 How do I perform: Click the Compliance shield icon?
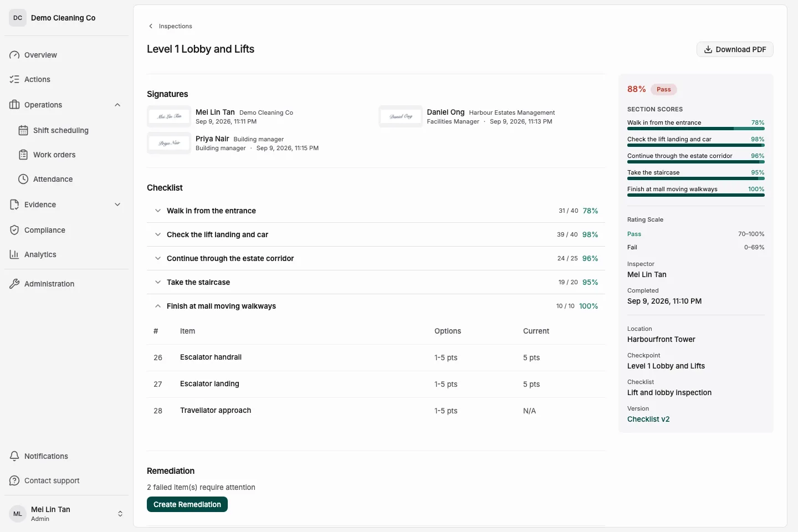[14, 230]
